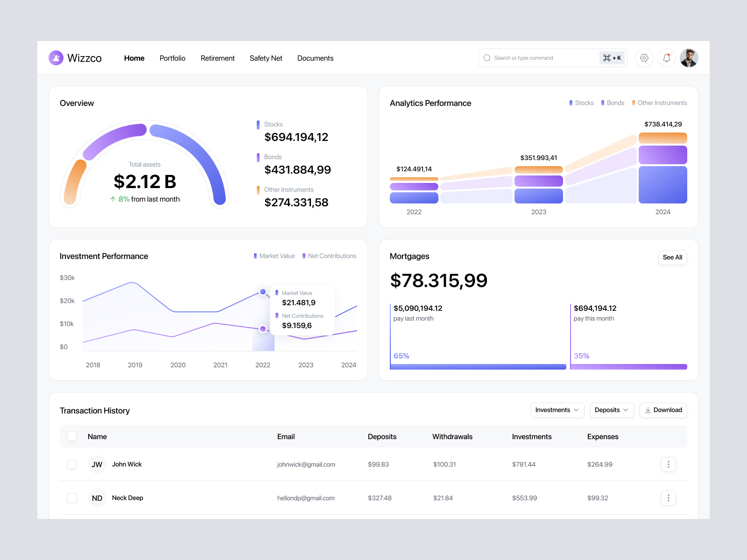The height and width of the screenshot is (560, 747).
Task: Click the Download button
Action: tap(663, 410)
